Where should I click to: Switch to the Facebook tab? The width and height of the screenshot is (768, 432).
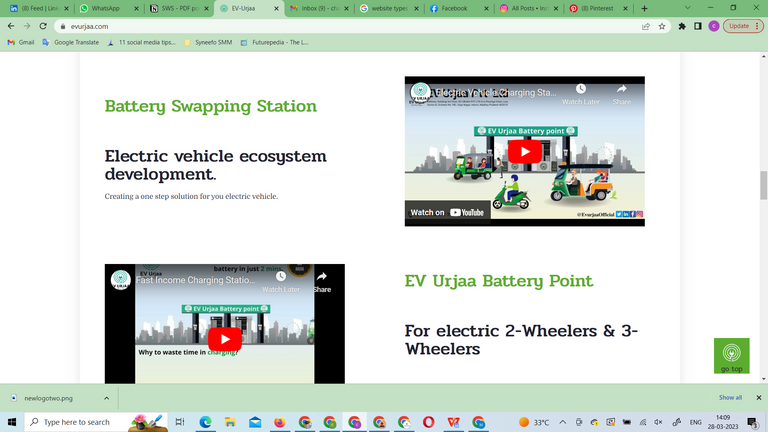[x=458, y=8]
